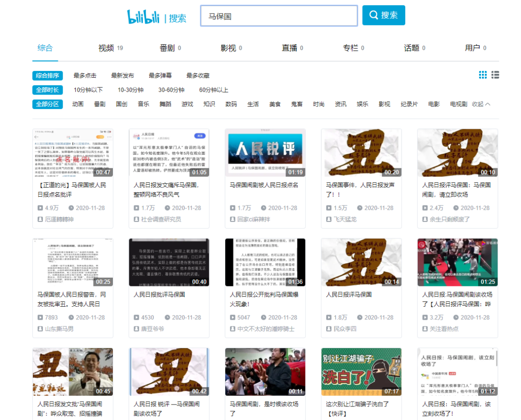Click uploader icon beside 飞天猛龙

pos(329,219)
